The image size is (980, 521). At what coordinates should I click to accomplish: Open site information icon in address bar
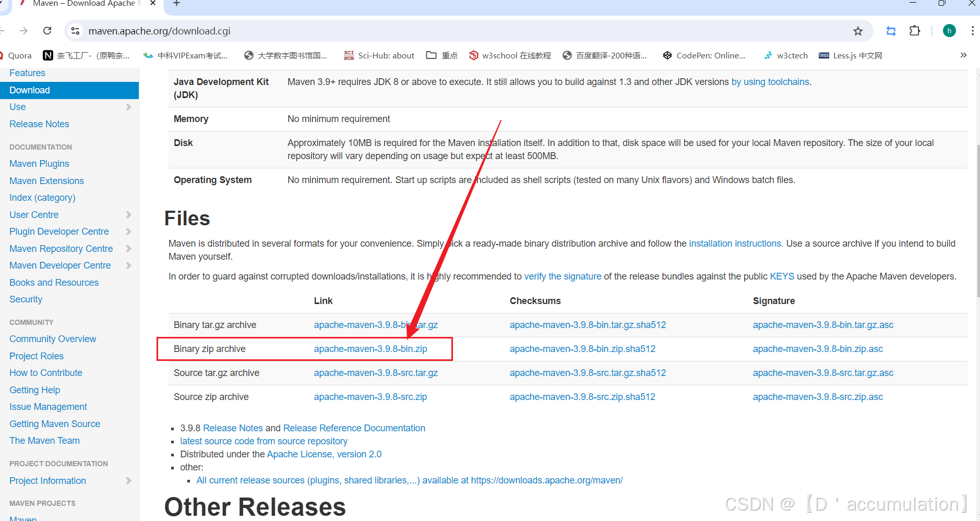click(x=76, y=31)
